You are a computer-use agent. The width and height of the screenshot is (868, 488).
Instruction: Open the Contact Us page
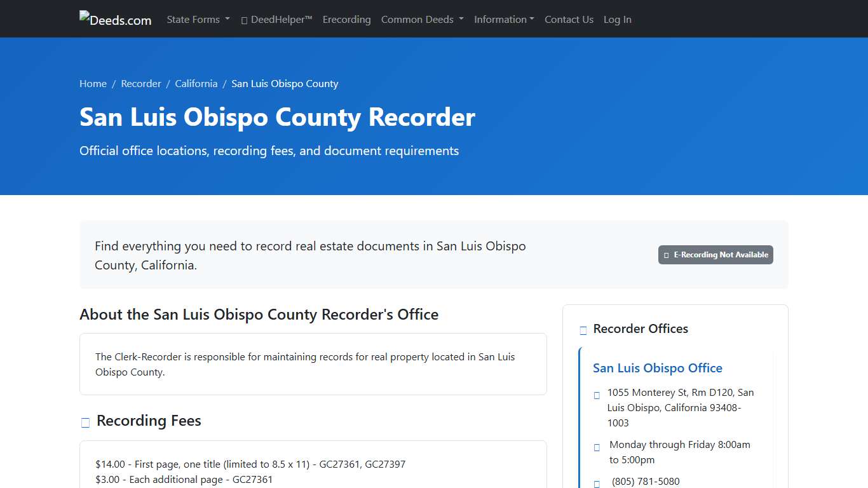click(569, 20)
